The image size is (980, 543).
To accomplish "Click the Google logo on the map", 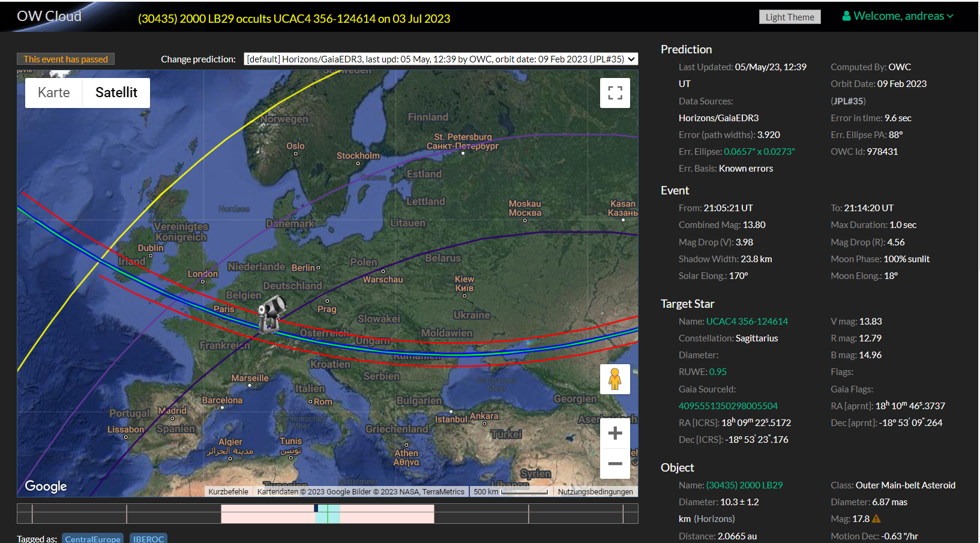I will (46, 486).
